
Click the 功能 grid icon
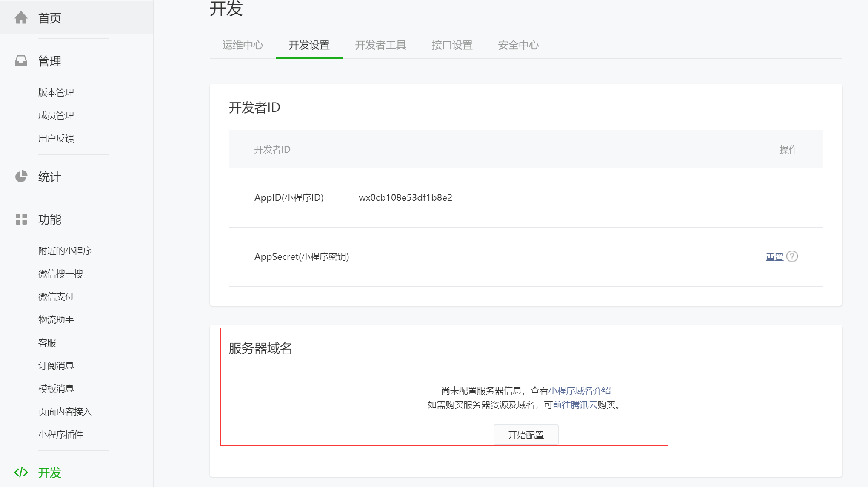[x=21, y=219]
